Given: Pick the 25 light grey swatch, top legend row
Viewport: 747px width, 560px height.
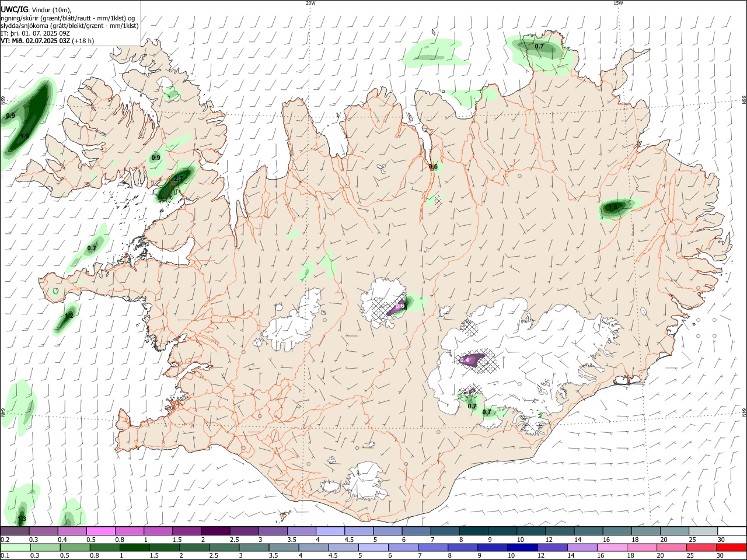Looking at the screenshot, I should [703, 531].
